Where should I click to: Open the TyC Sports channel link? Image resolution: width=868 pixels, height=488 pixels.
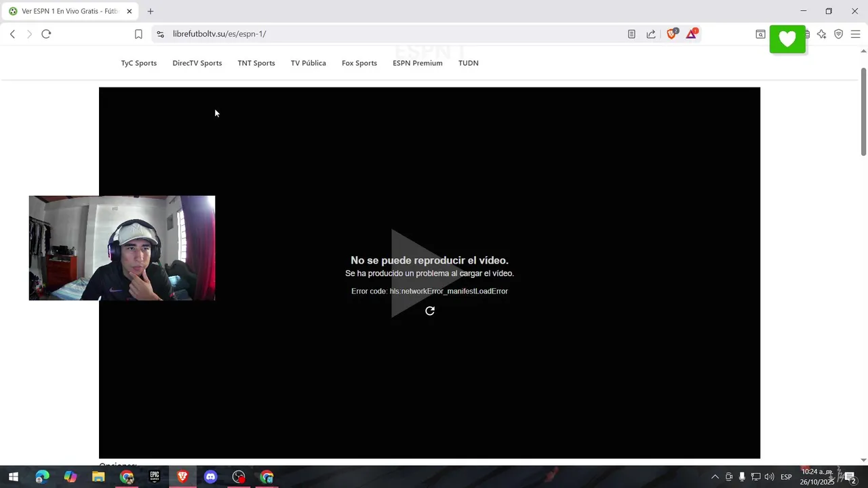[x=139, y=63]
